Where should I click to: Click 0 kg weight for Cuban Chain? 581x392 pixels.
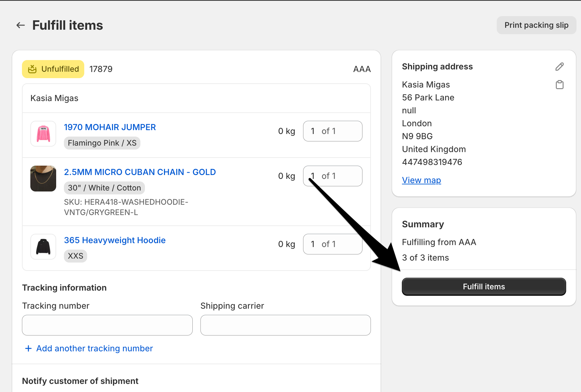(287, 176)
